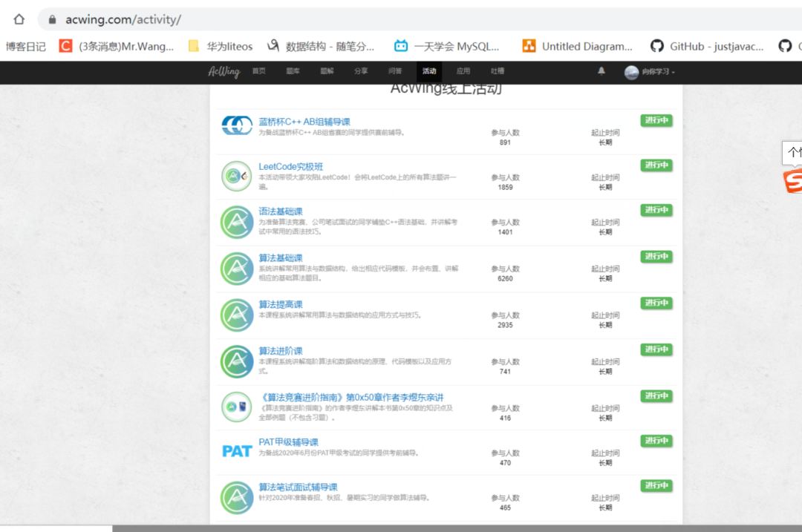Viewport: 802px width, 532px height.
Task: Open the 博客日记 bookmark
Action: 25,47
